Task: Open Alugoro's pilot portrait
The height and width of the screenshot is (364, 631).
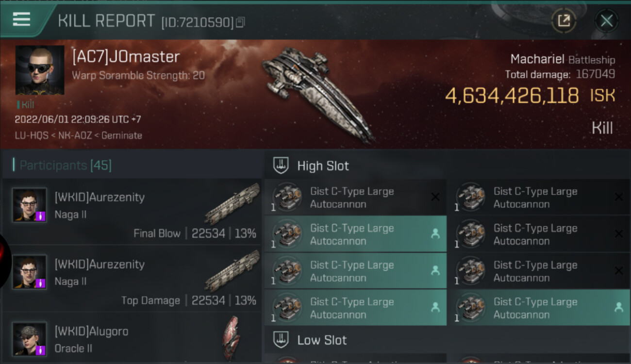Action: pos(30,338)
